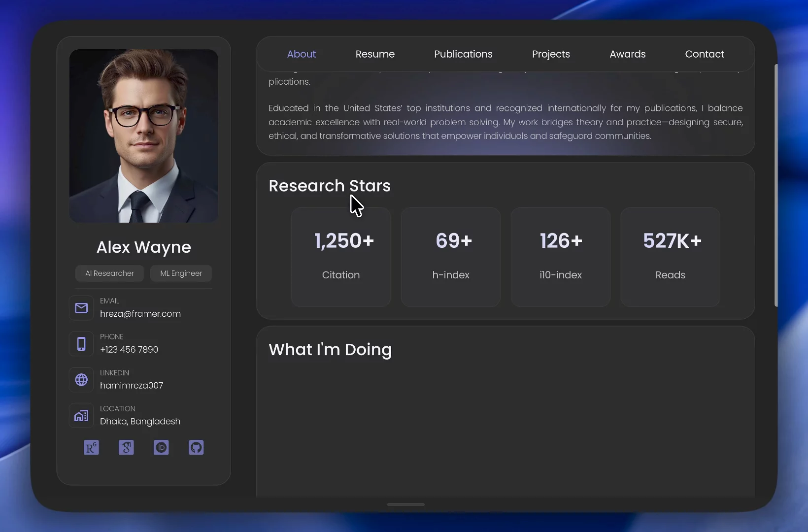Click the Dhaka, Bangladesh location text
808x532 pixels.
140,422
